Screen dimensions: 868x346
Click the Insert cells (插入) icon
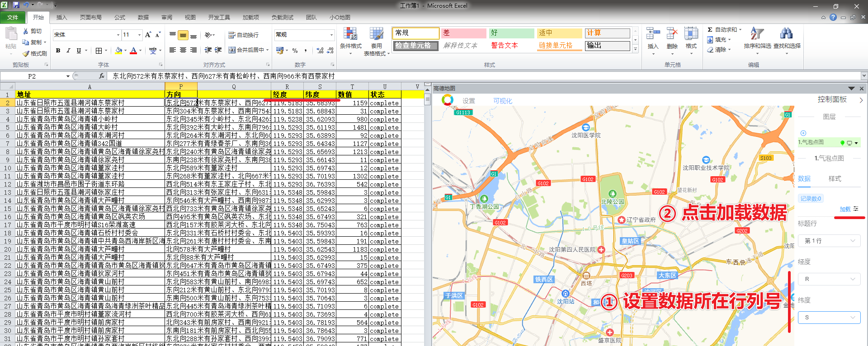(653, 34)
